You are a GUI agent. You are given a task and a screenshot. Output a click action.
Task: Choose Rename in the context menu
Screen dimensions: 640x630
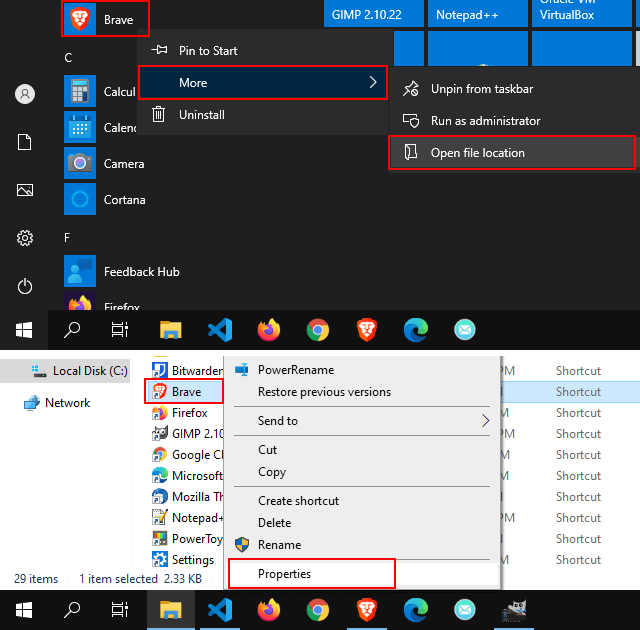pyautogui.click(x=362, y=545)
